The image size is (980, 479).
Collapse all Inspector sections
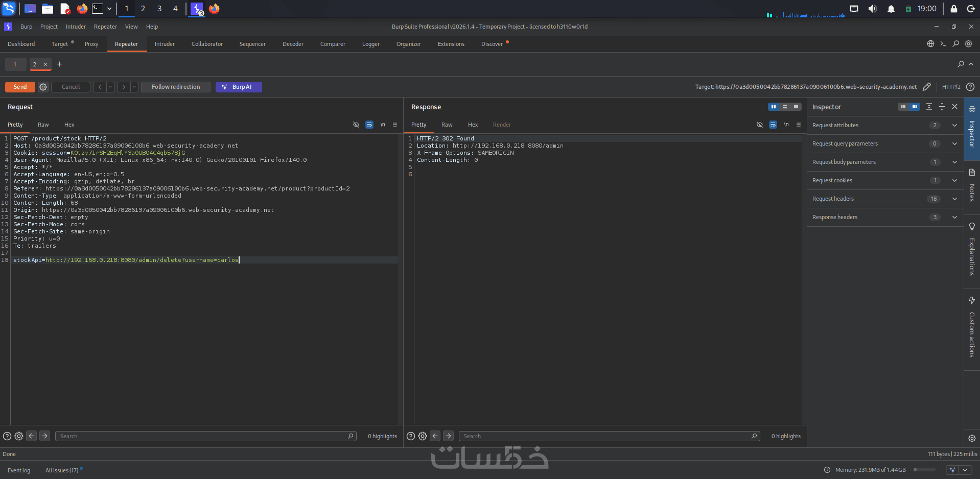942,107
